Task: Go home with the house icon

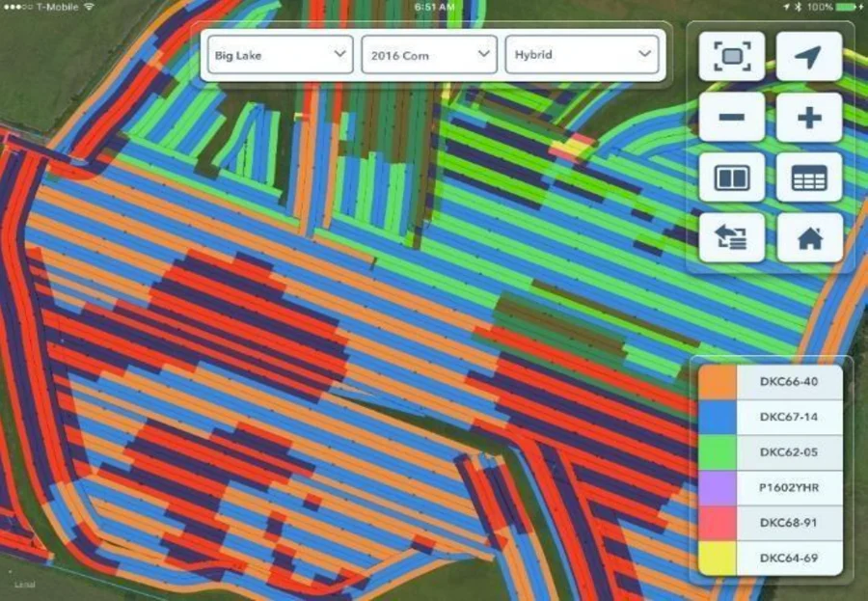Action: (808, 237)
